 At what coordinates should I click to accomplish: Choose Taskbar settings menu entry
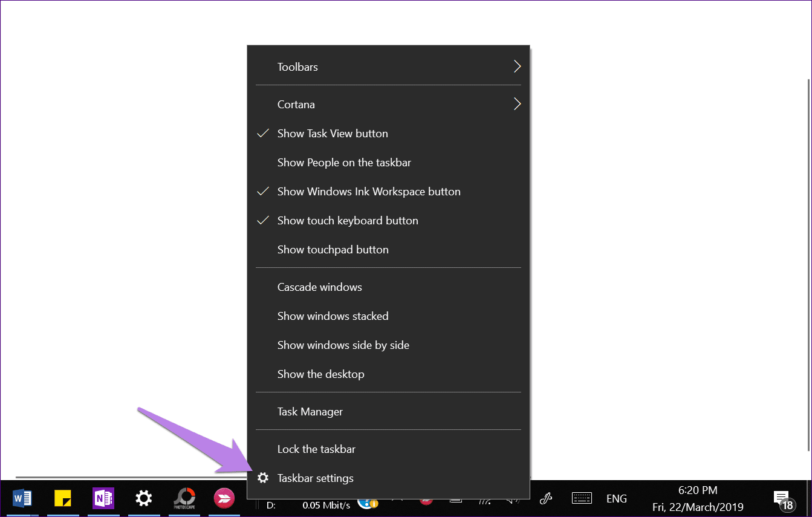[x=316, y=478]
